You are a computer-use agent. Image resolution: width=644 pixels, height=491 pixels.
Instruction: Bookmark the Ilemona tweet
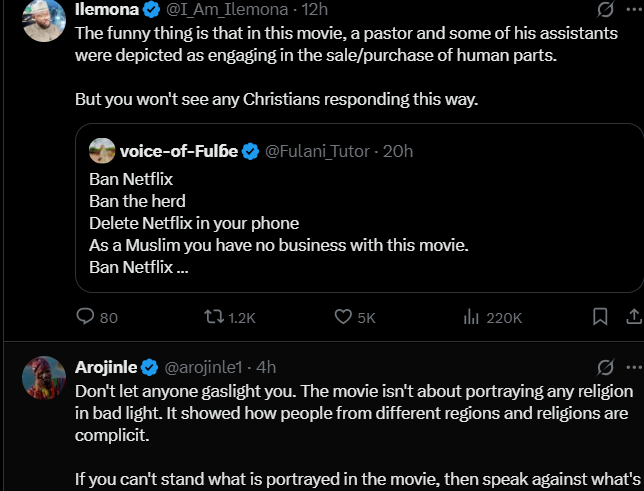599,318
